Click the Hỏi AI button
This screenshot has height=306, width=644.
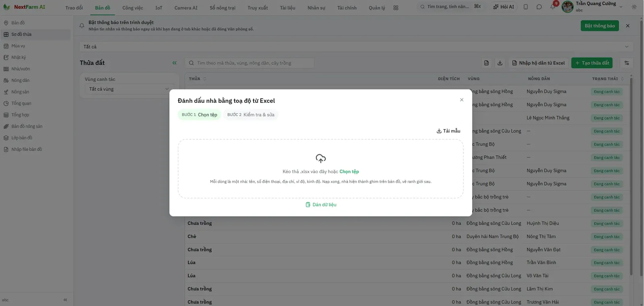(x=504, y=7)
